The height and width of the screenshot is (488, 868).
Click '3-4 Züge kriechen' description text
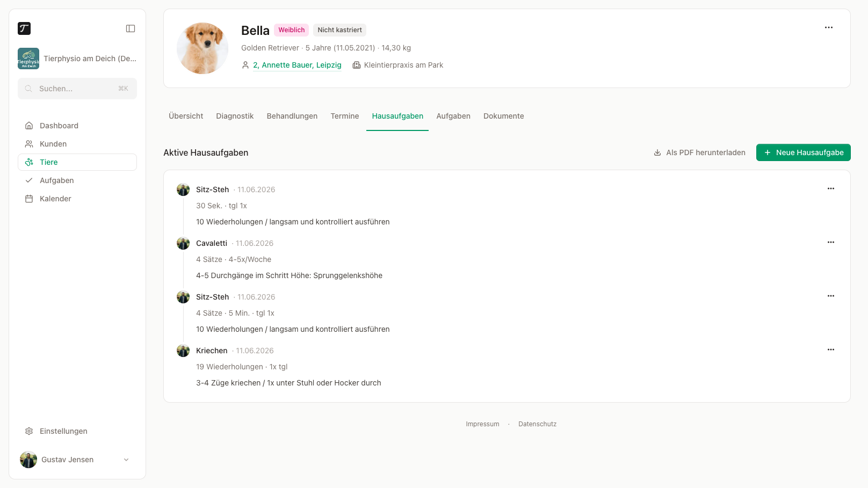pos(288,383)
